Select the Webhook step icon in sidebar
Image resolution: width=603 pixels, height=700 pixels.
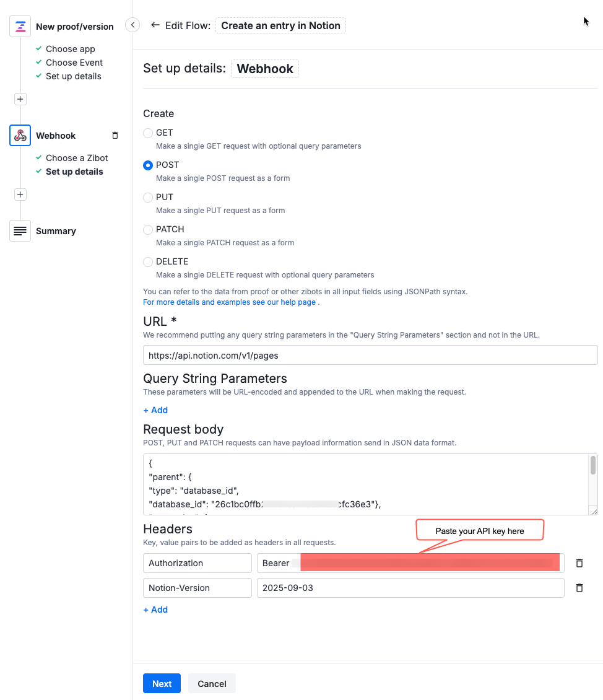click(20, 135)
